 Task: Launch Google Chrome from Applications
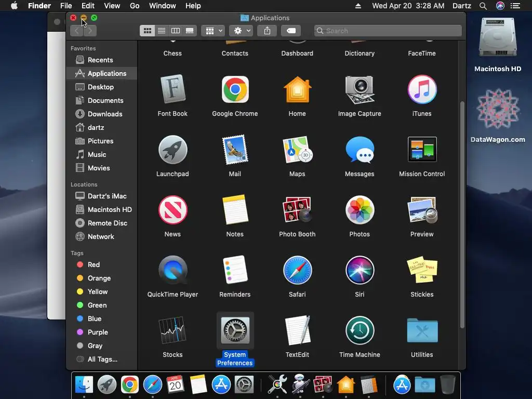(235, 89)
